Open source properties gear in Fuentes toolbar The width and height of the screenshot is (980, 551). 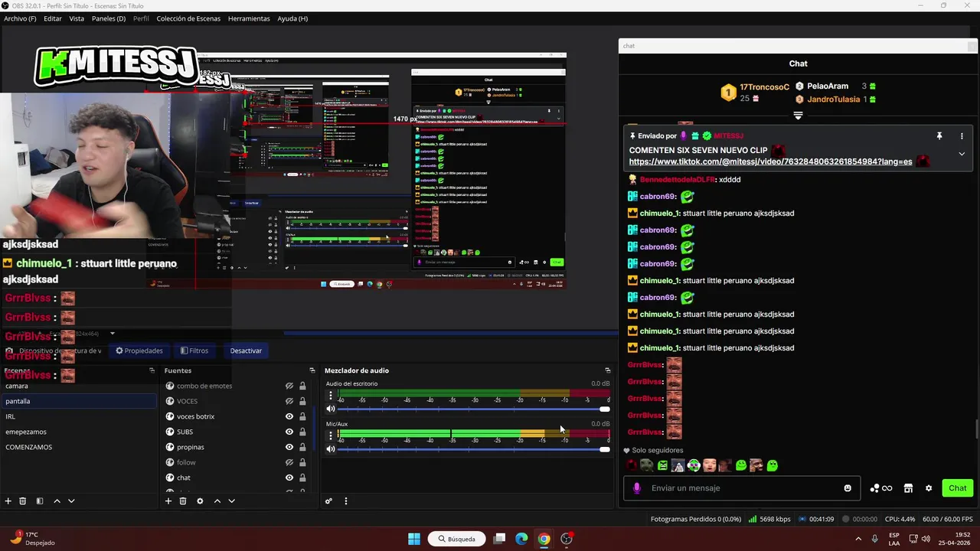tap(200, 501)
